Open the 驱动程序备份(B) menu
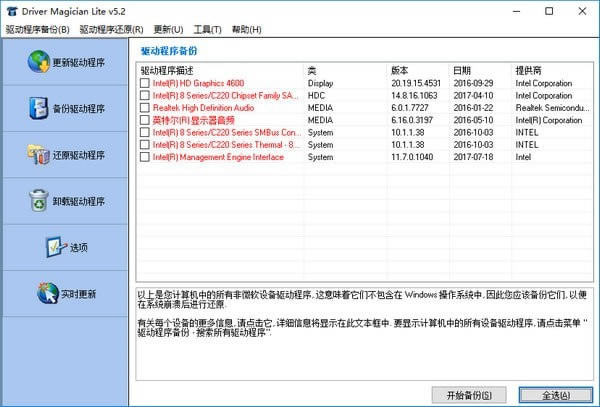Screen dimensions: 600x407 [37, 30]
